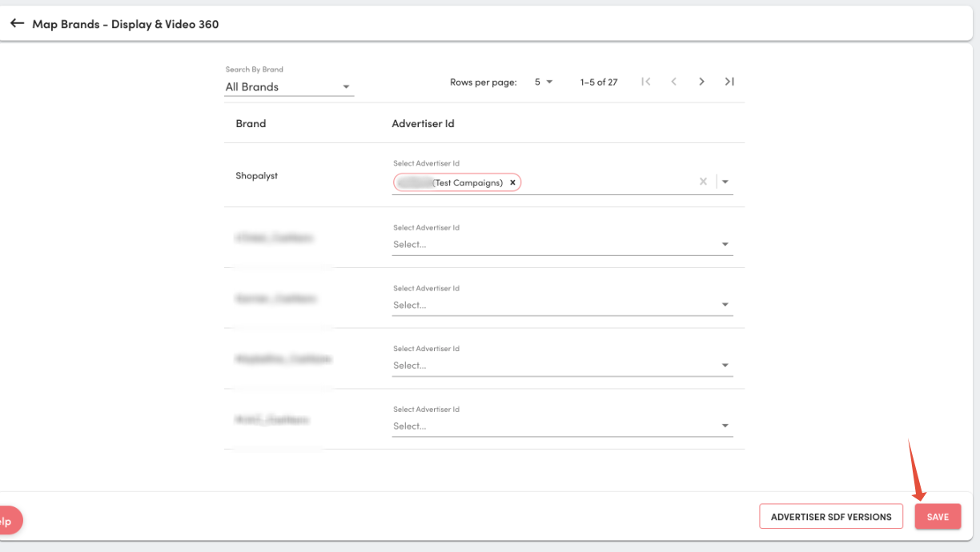Click the back arrow beside Map Brands
Image resolution: width=980 pixels, height=552 pixels.
(x=18, y=24)
